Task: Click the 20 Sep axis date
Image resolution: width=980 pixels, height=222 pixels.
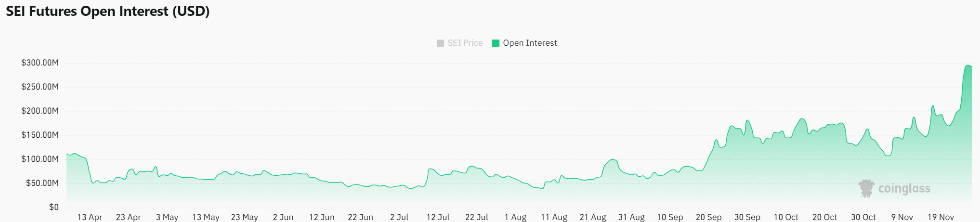Action: pos(708,217)
